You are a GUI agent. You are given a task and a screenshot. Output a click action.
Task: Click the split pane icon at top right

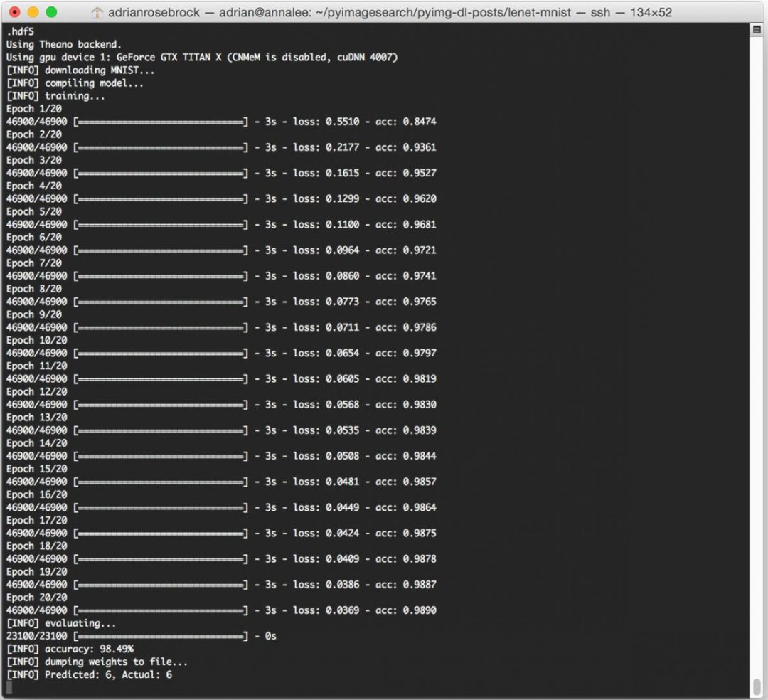(757, 30)
